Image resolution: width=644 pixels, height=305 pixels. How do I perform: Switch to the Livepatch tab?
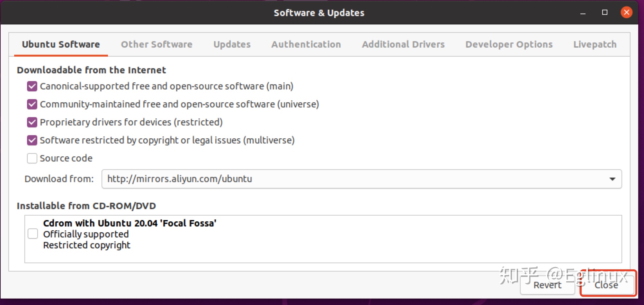[595, 44]
